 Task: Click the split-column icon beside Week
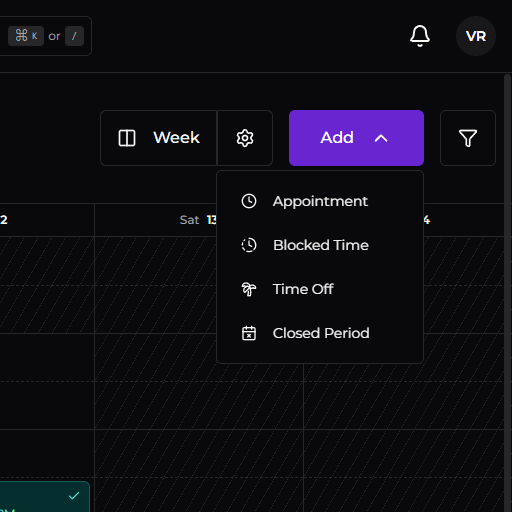[x=127, y=138]
